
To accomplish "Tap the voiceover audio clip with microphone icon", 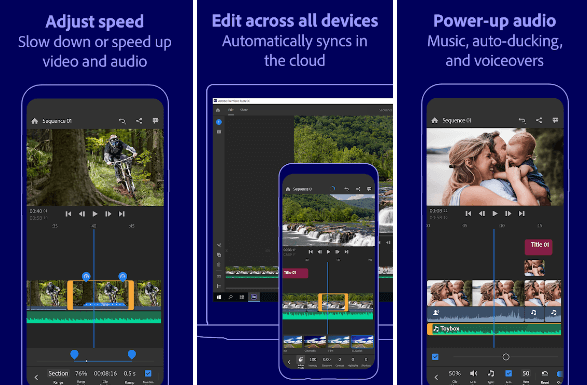I will point(475,314).
